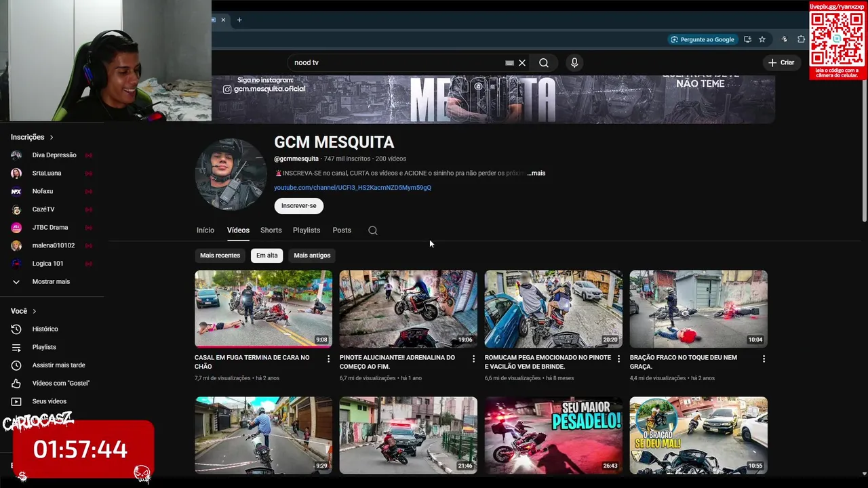This screenshot has width=868, height=488.
Task: Play the 21:46 police car thumbnail
Action: tap(408, 435)
